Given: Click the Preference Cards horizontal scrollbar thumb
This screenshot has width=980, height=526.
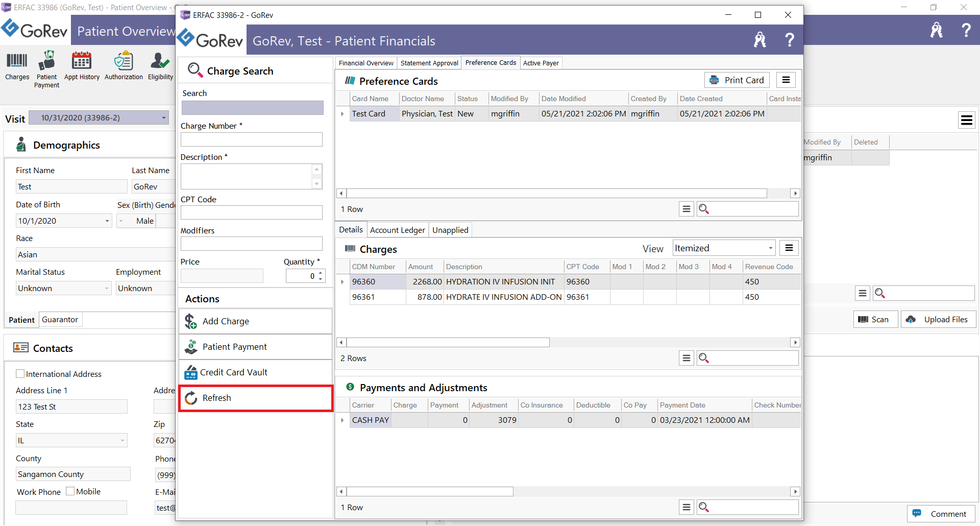Looking at the screenshot, I should (x=556, y=194).
